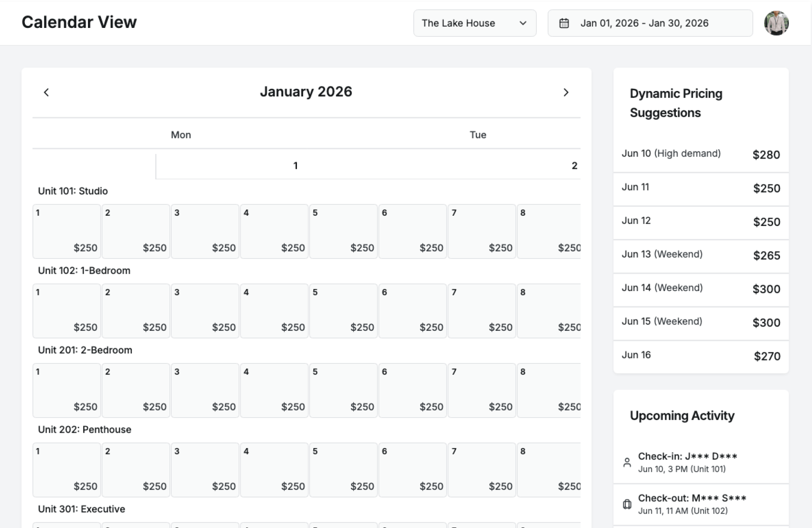Viewport: 812px width, 528px height.
Task: Open the Jun 16 $270 pricing suggestion
Action: tap(700, 356)
